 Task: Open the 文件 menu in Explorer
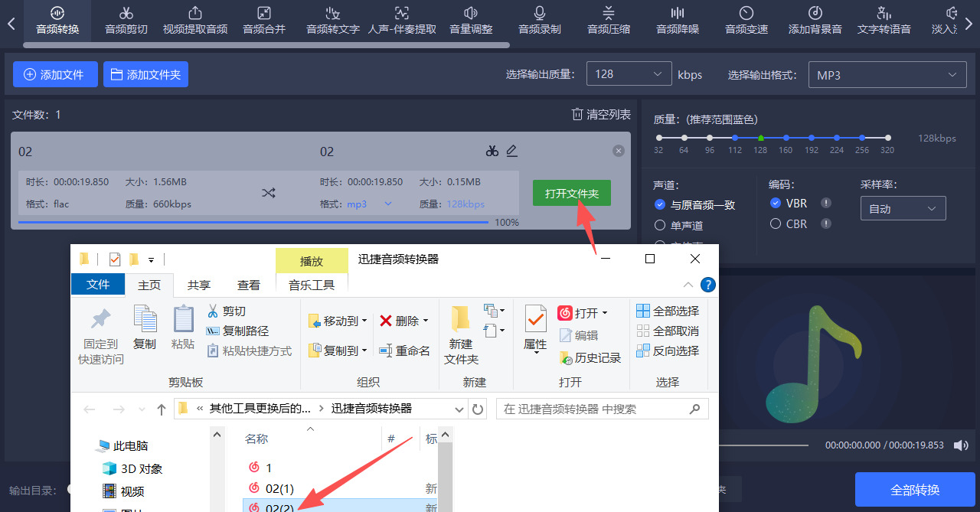pos(98,285)
